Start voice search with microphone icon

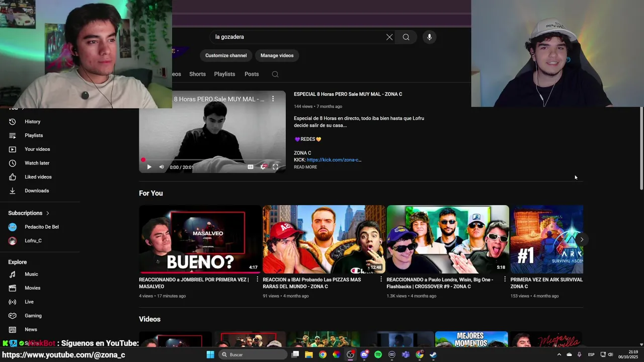point(429,37)
